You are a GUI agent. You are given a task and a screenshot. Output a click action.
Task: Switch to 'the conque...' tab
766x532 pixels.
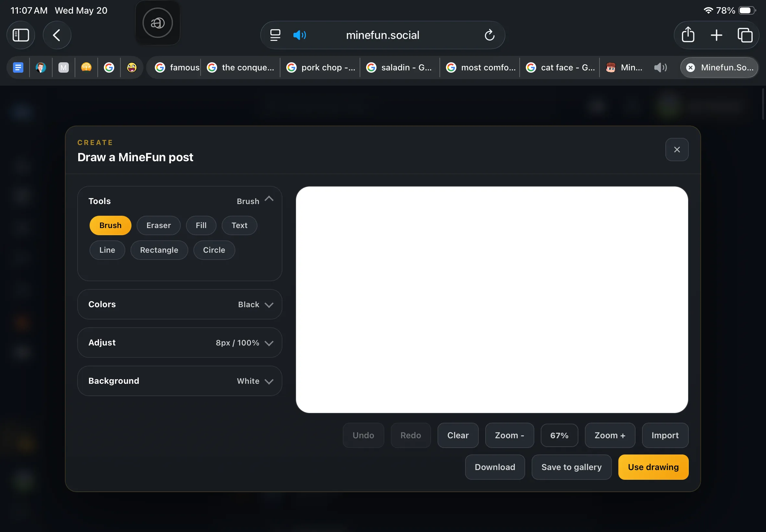[241, 68]
